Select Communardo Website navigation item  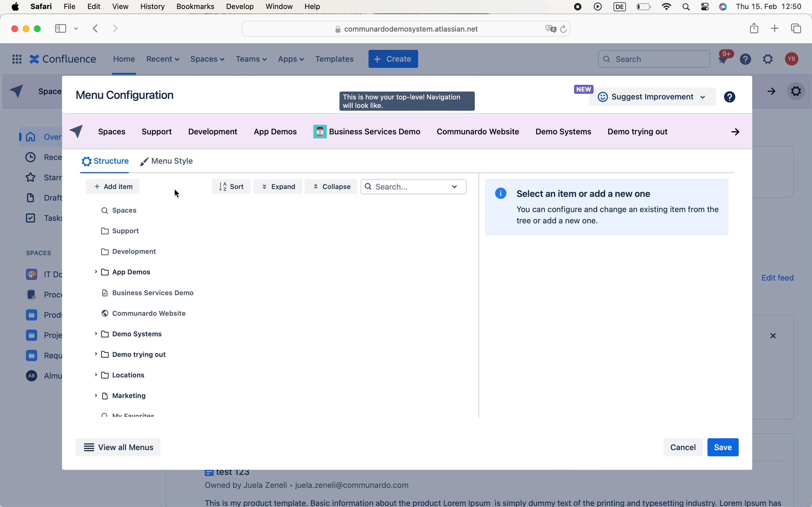pyautogui.click(x=149, y=313)
